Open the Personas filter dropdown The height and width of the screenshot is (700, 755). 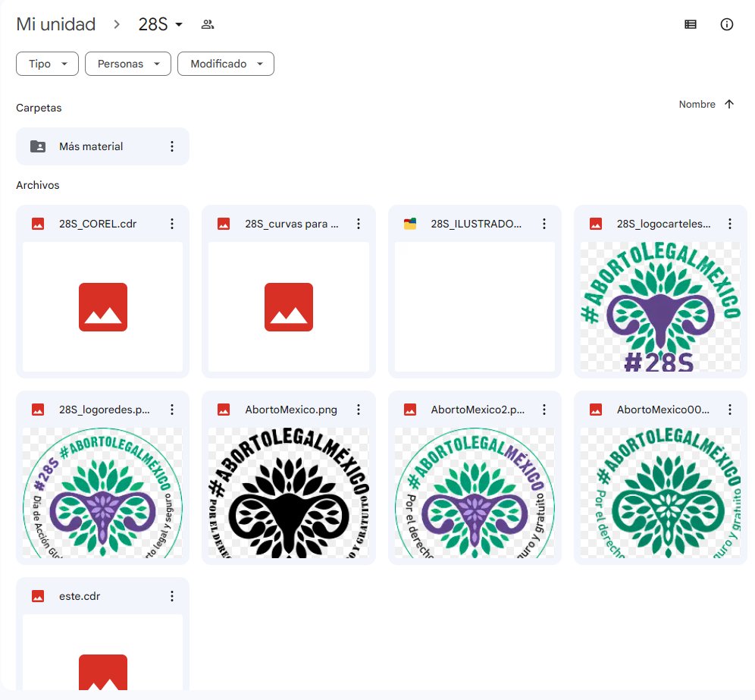tap(128, 64)
